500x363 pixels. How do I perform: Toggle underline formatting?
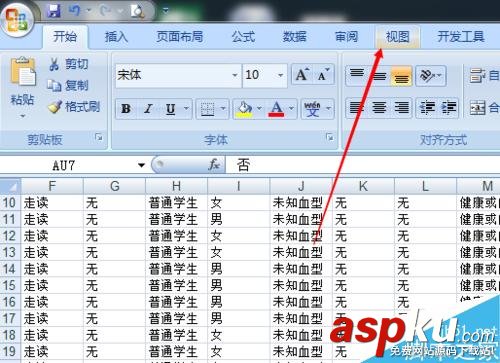pos(171,108)
